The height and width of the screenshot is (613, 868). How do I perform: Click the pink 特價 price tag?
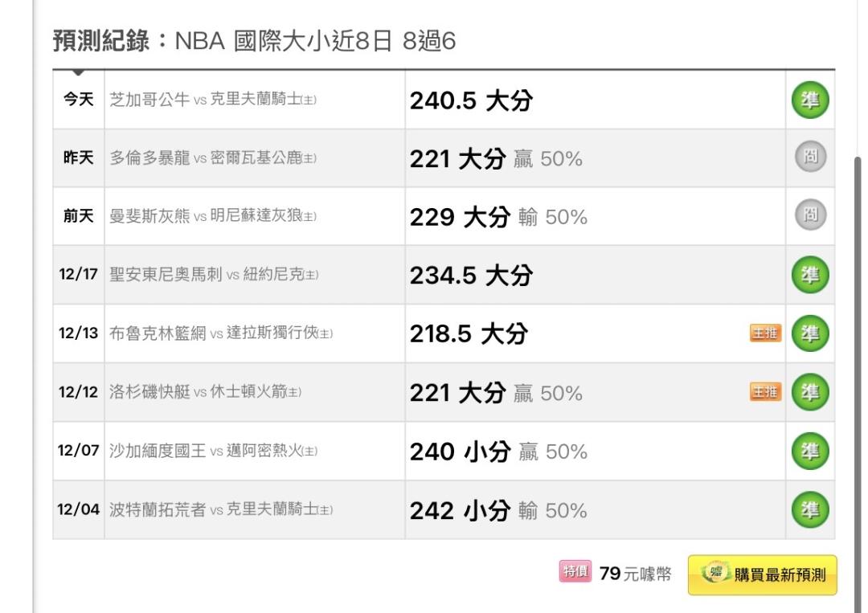(x=575, y=573)
